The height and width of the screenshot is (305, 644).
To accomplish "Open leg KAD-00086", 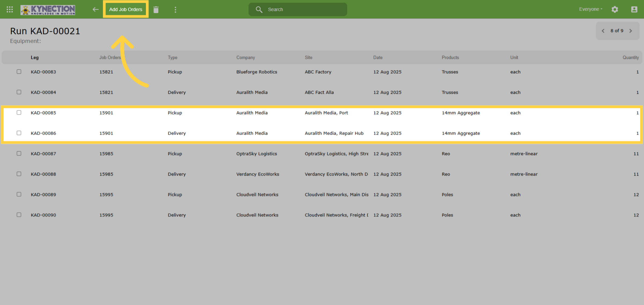I will point(43,133).
